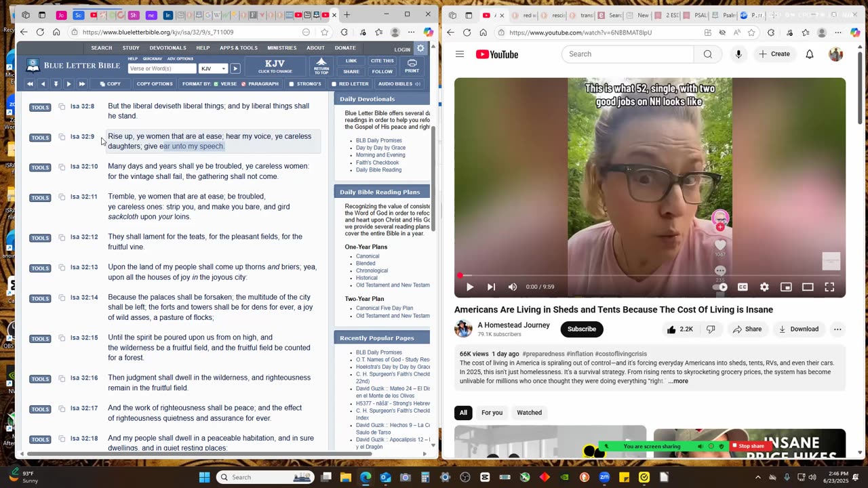Click Share button under the video
868x488 pixels.
(747, 329)
